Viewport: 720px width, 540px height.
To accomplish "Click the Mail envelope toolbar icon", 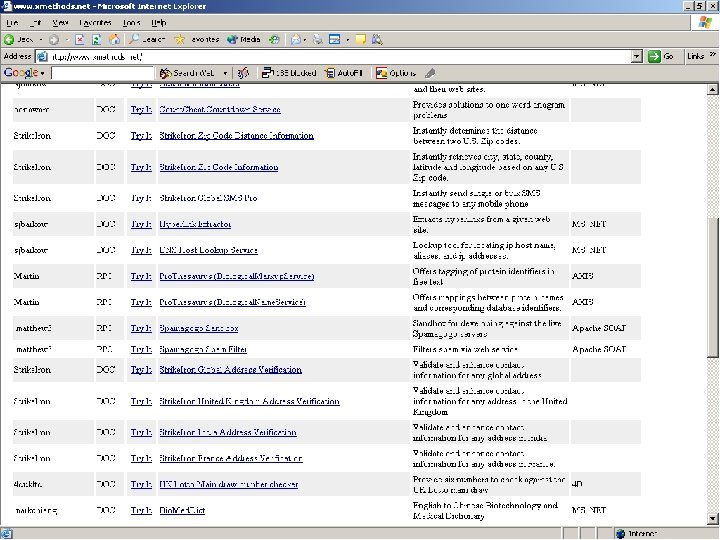I will pyautogui.click(x=296, y=39).
